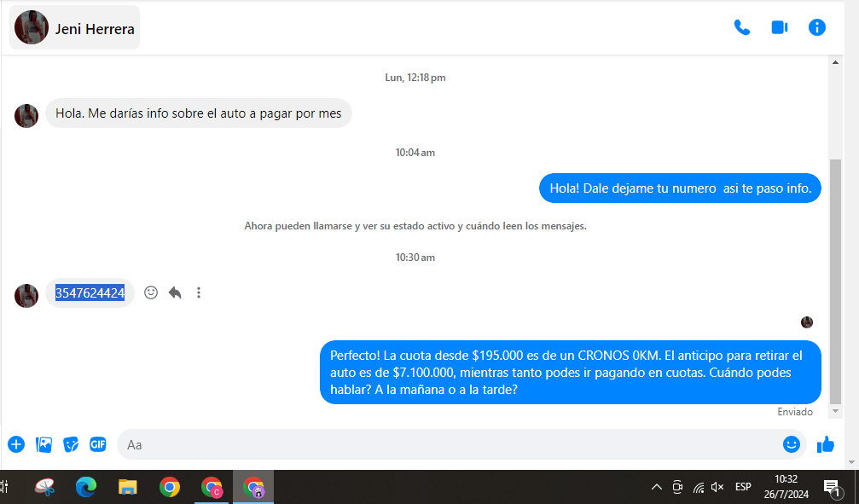859x504 pixels.
Task: Focus the Aa message input field
Action: pos(450,444)
